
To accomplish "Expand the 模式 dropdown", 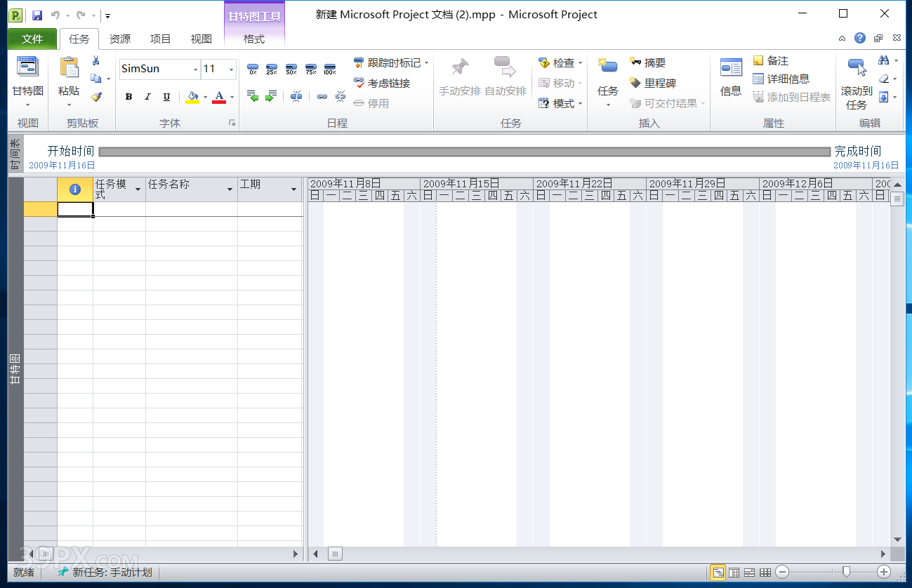I will coord(581,104).
